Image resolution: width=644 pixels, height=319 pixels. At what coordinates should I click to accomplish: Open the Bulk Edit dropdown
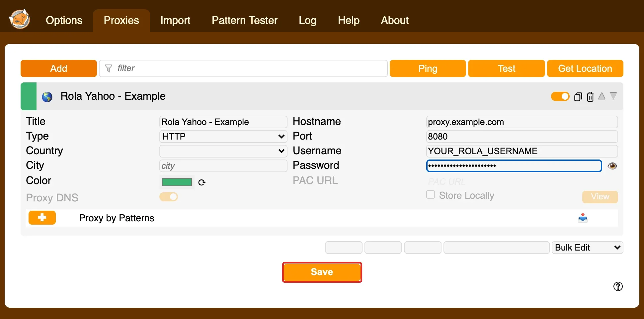(587, 248)
